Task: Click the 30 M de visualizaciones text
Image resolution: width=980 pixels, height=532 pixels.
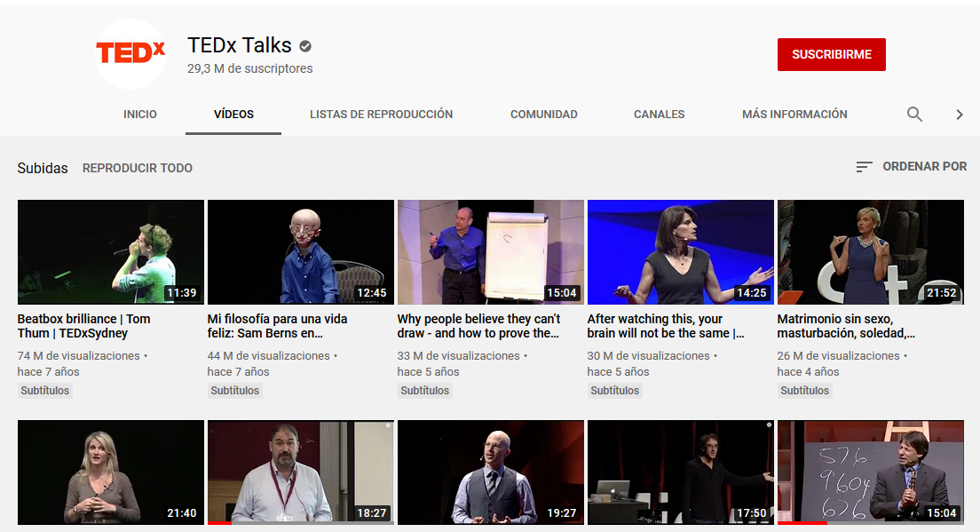Action: [x=649, y=356]
